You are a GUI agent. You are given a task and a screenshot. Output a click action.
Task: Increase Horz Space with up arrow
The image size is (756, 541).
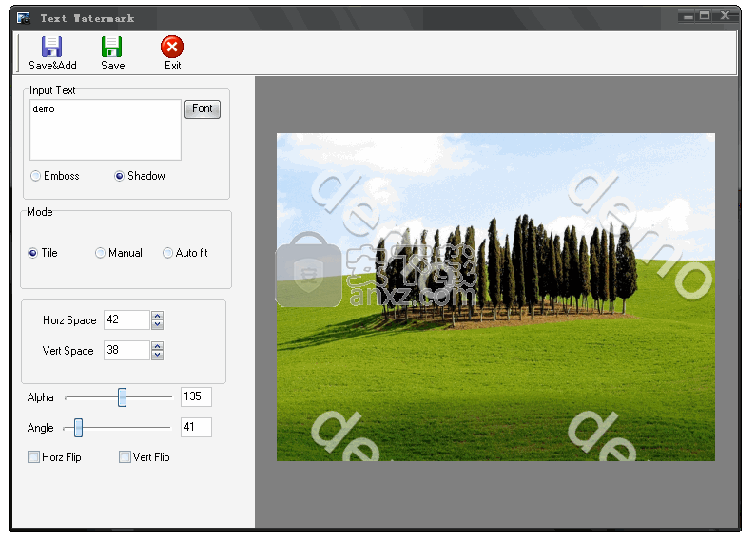(x=157, y=316)
